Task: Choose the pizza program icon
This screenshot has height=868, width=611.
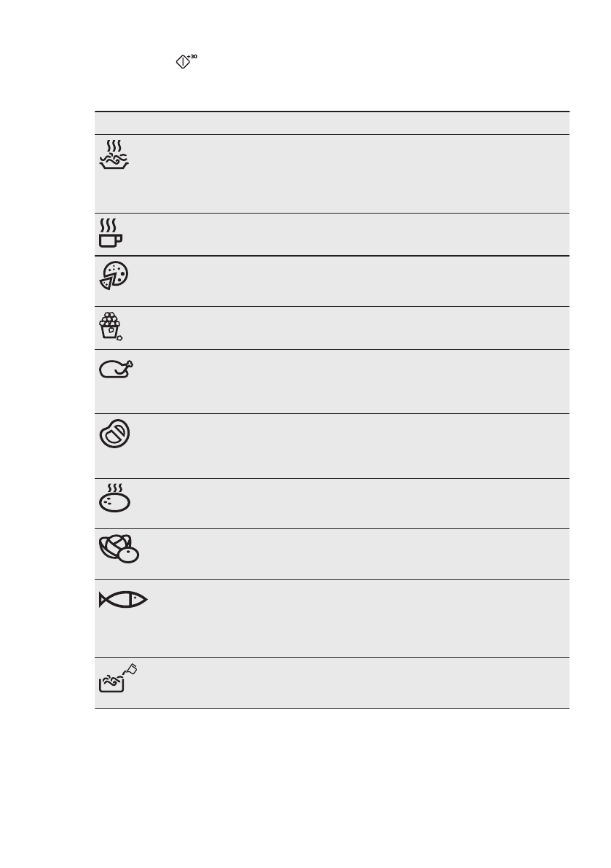Action: click(x=114, y=276)
